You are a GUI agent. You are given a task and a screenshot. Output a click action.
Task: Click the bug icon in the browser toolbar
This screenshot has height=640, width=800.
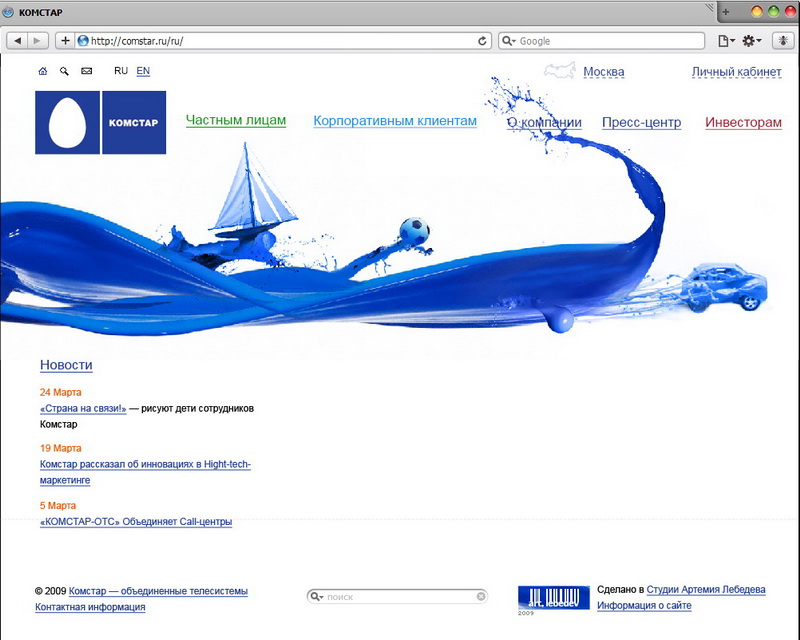point(784,41)
